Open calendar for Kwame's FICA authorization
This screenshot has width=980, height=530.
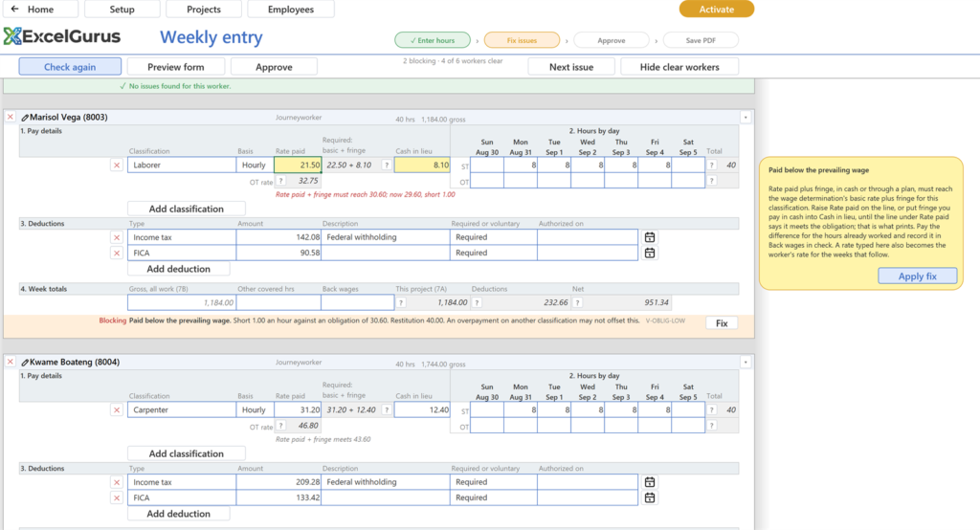[x=650, y=498]
